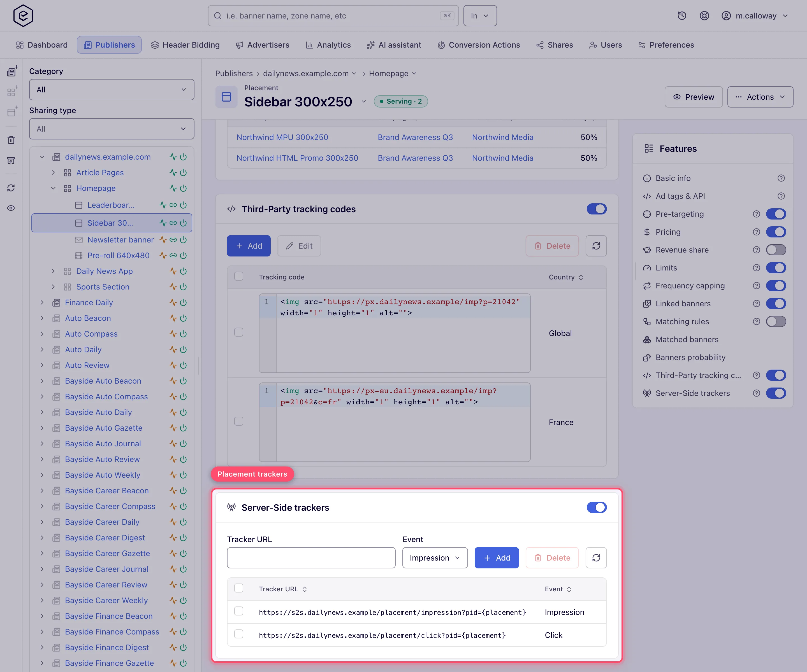Refresh the Server-Side trackers list
Viewport: 807px width, 672px height.
[x=596, y=557]
